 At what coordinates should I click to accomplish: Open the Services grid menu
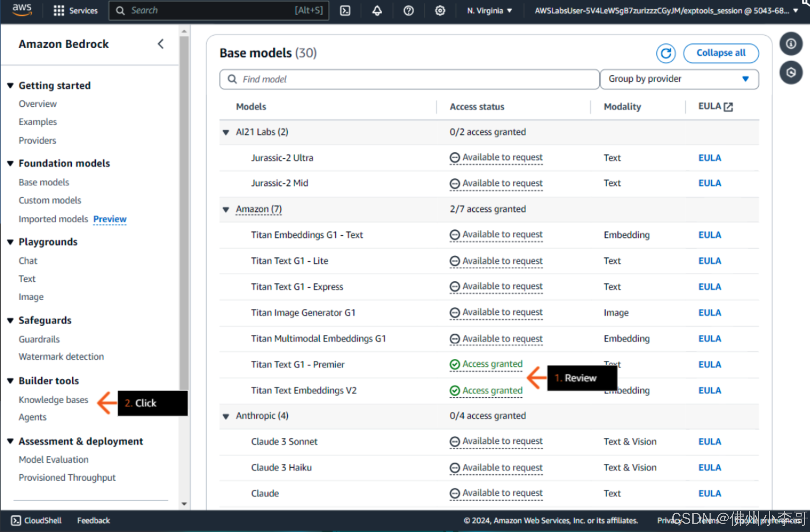75,11
